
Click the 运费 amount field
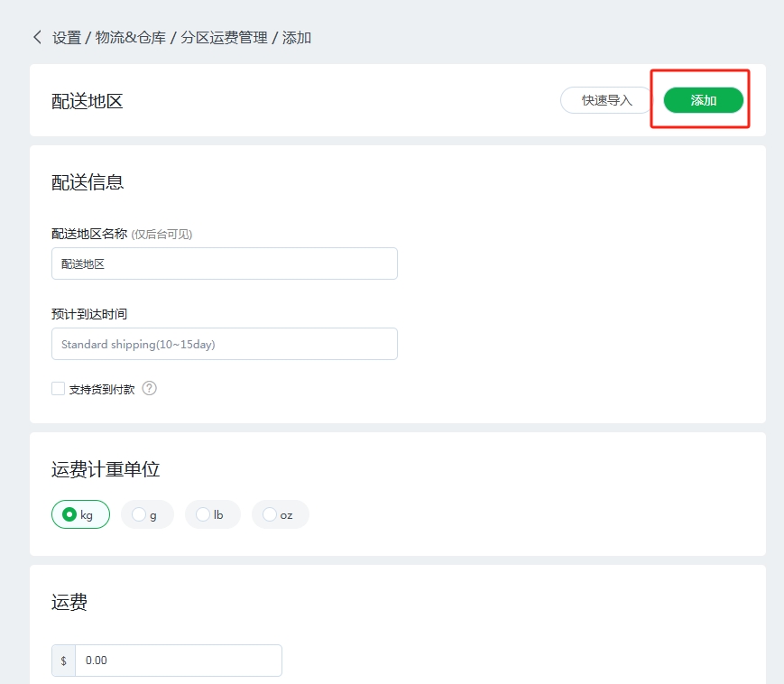tap(178, 661)
